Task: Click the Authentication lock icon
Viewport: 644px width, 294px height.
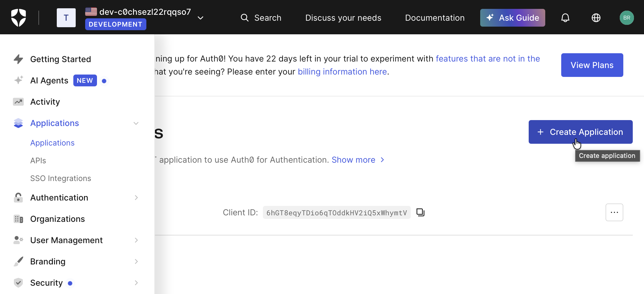Action: point(18,198)
